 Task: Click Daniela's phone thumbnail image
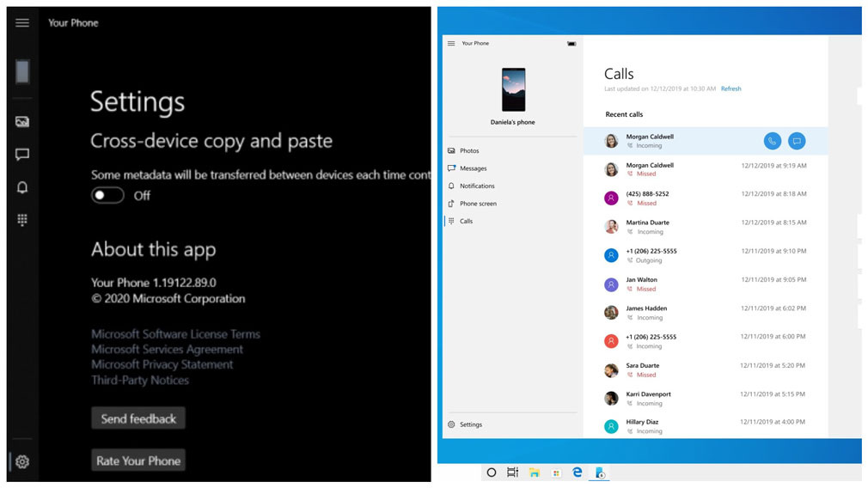[x=513, y=89]
